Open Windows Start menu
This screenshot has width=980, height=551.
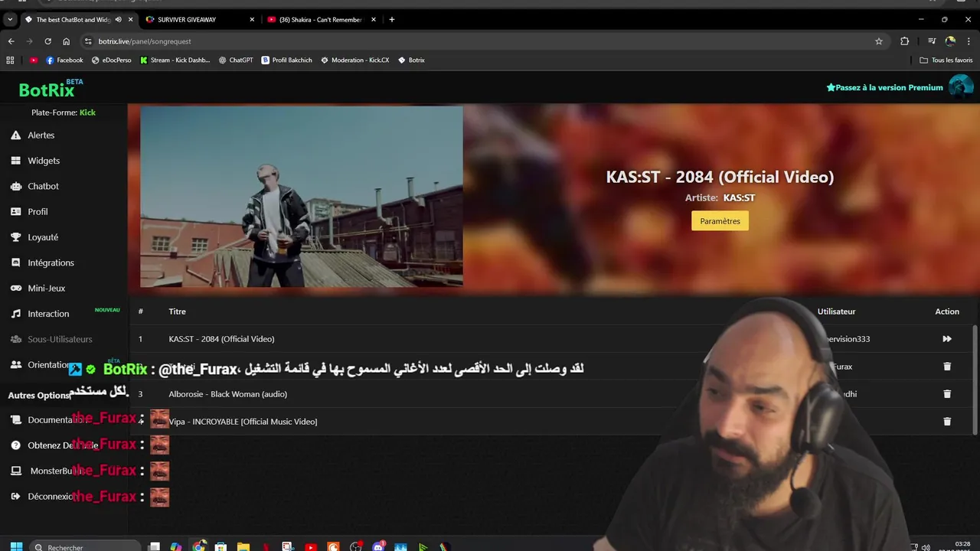pos(16,546)
